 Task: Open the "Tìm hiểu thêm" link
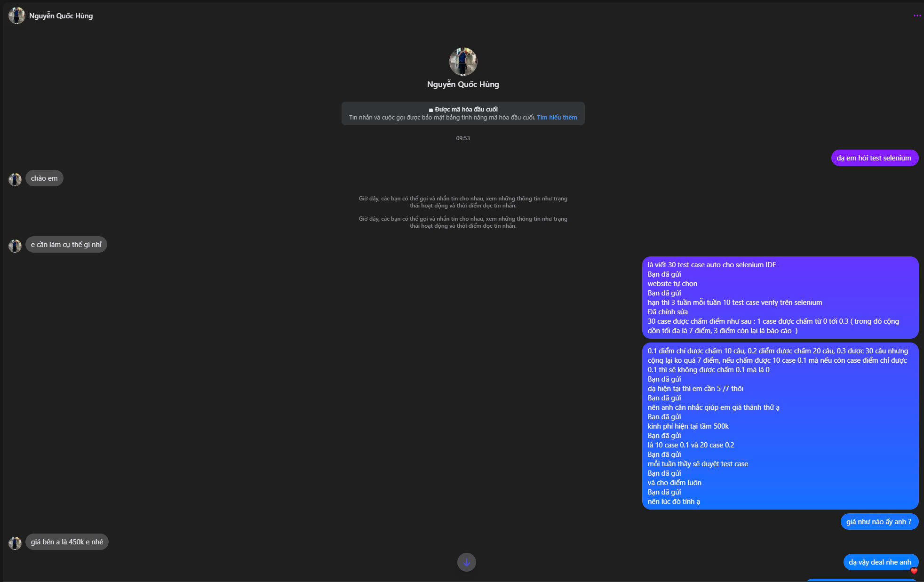click(x=557, y=118)
